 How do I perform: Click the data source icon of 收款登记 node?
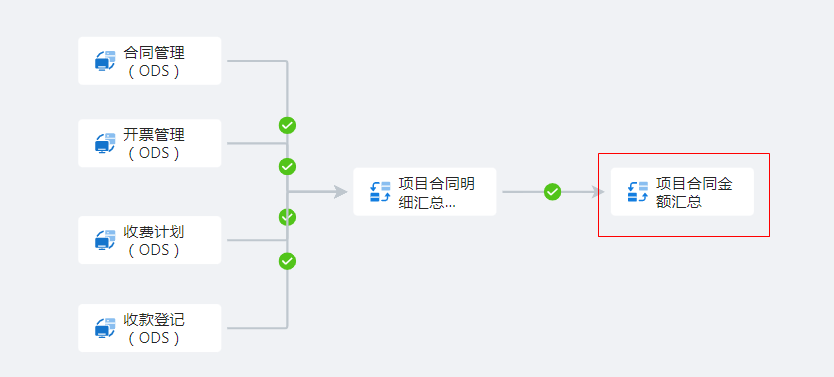point(105,328)
